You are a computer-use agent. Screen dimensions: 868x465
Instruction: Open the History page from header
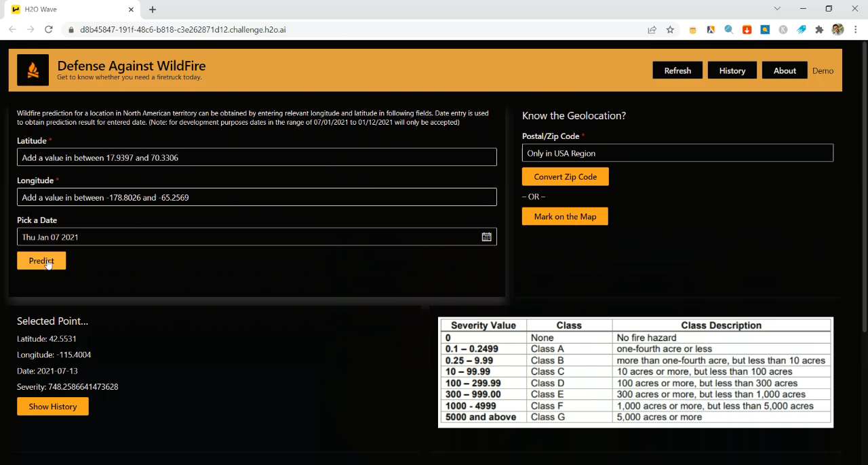click(732, 70)
